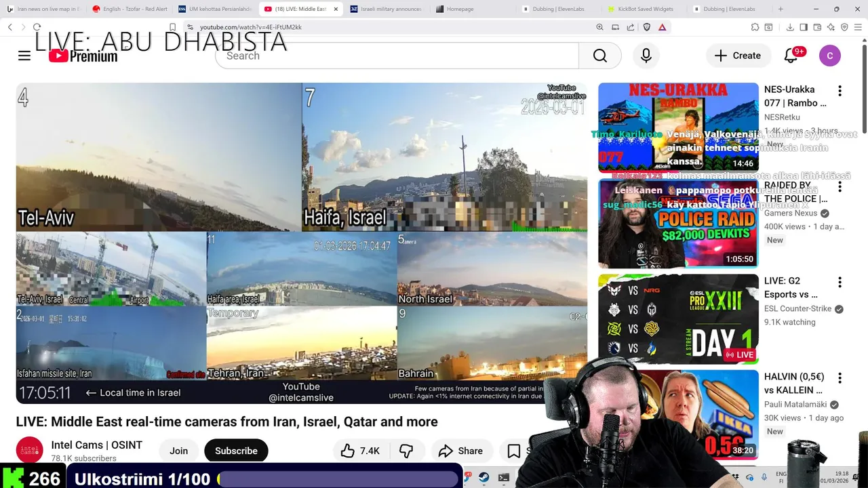Open options for NES-Urakka 077 video

click(840, 91)
